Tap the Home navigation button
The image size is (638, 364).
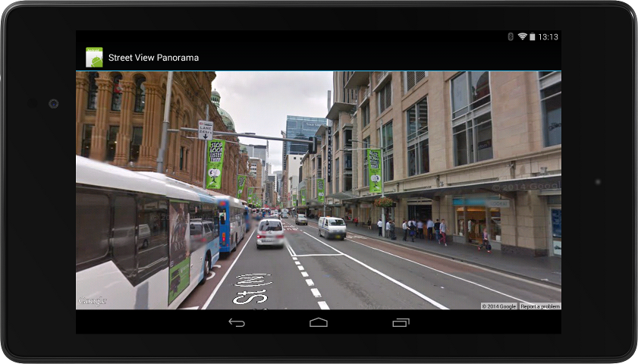coord(318,322)
